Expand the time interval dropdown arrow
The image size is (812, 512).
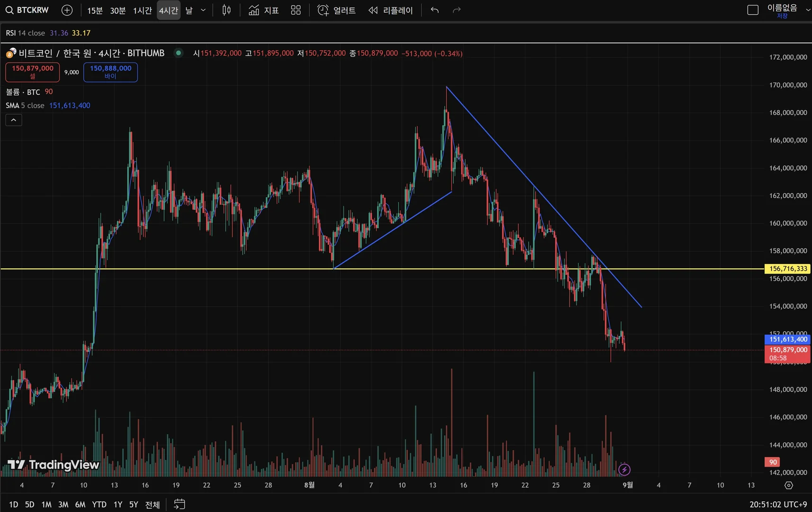coord(203,10)
